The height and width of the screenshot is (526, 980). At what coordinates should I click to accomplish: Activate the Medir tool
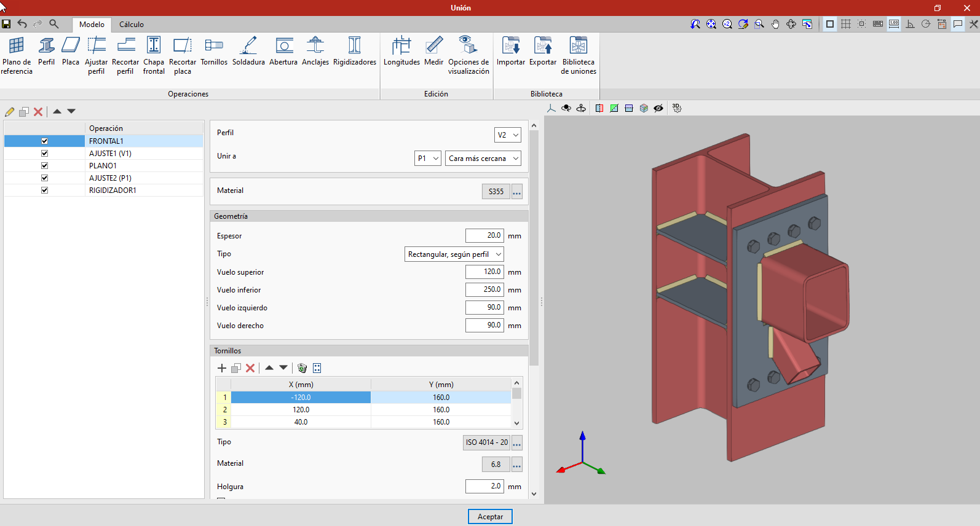click(433, 51)
